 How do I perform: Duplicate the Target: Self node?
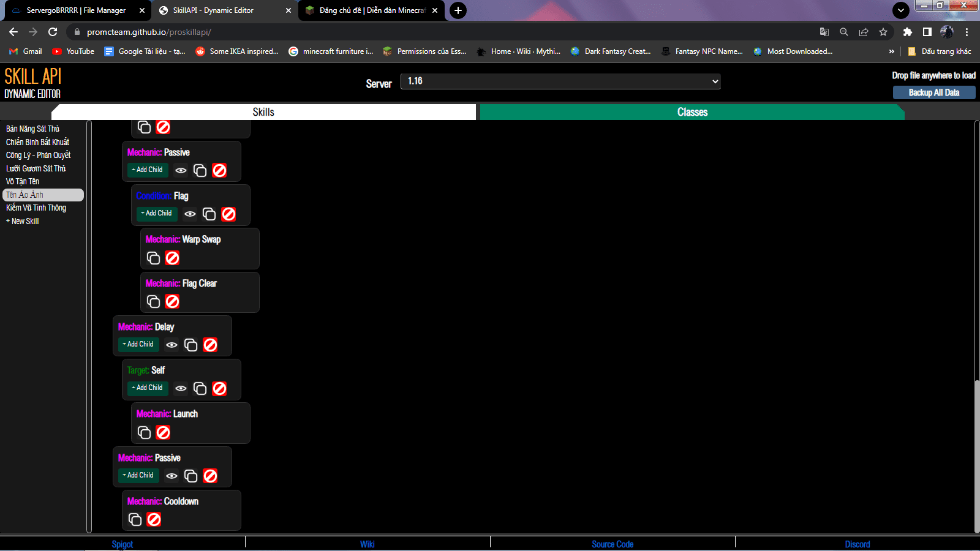200,388
